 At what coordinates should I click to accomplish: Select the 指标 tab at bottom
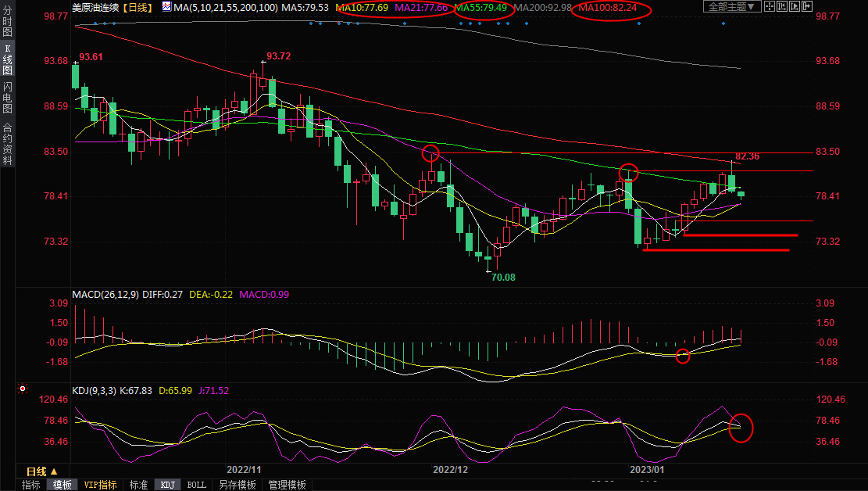click(x=31, y=485)
